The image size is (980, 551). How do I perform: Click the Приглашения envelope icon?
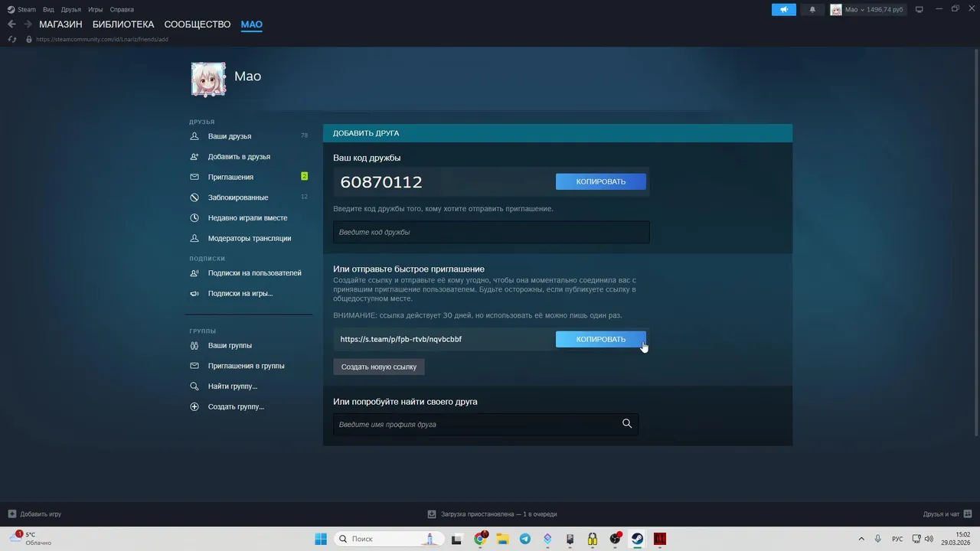pyautogui.click(x=194, y=177)
